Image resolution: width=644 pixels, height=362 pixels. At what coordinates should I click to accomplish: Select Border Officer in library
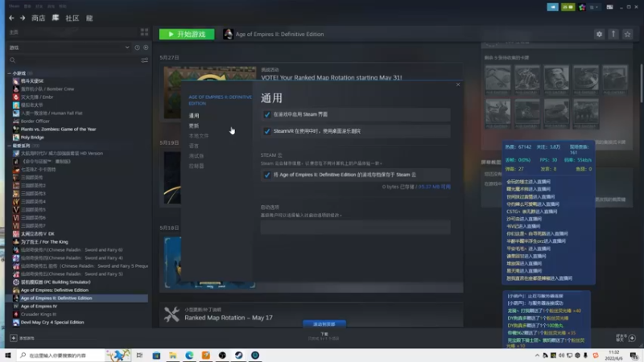(x=35, y=121)
